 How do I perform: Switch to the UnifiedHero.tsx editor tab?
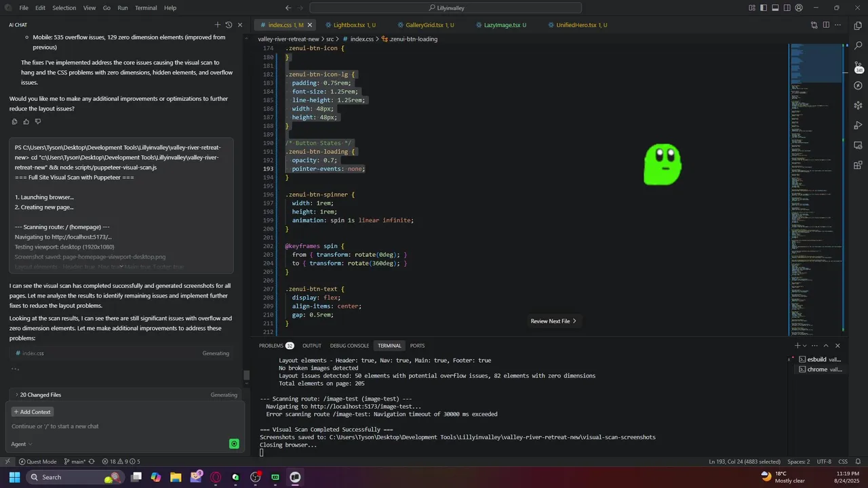point(581,25)
